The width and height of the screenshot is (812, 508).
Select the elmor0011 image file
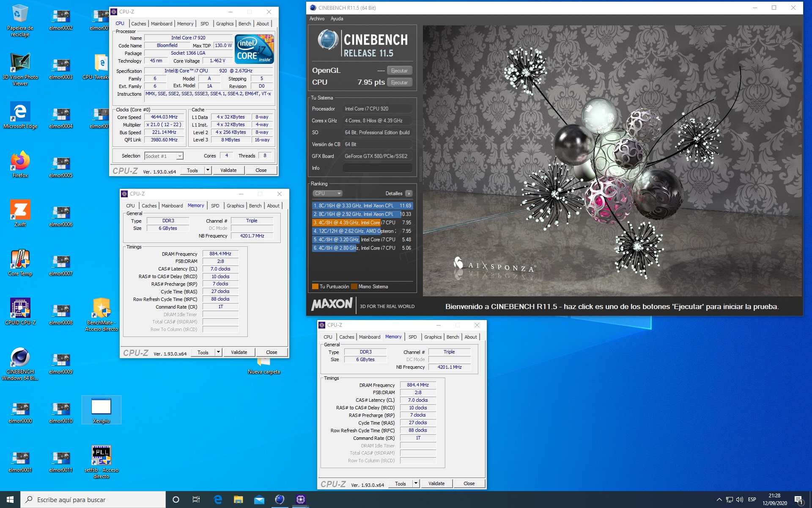coord(61,462)
